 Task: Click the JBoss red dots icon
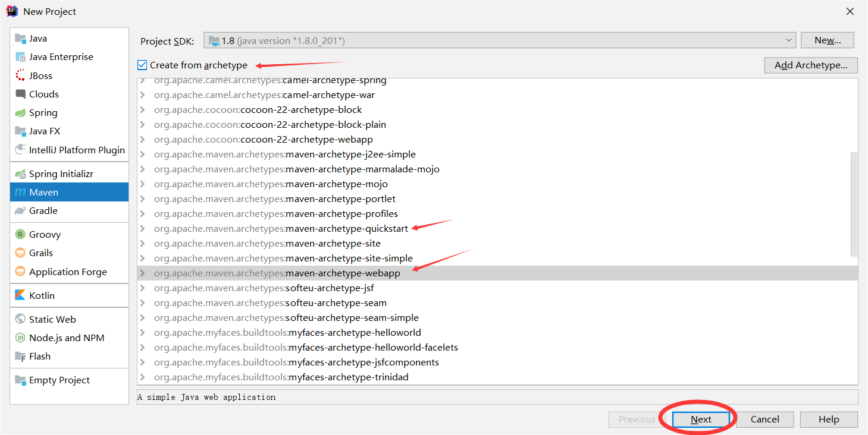pos(20,75)
